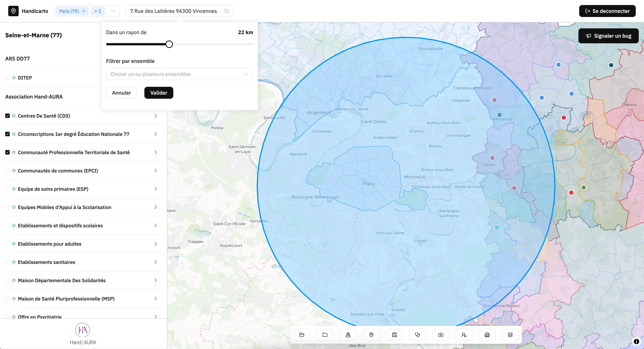
Task: Click the stethoscope icon in map toolbar
Action: (x=417, y=335)
